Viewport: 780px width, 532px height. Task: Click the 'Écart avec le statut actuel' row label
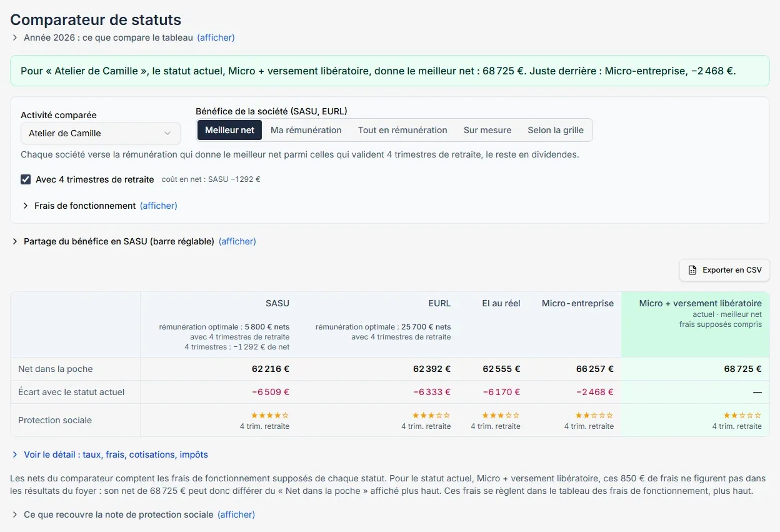(x=71, y=392)
